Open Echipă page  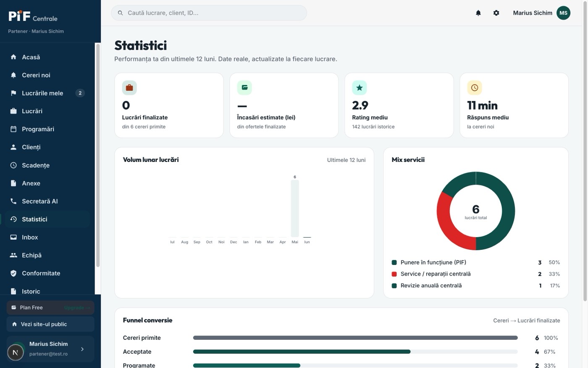coord(47,255)
